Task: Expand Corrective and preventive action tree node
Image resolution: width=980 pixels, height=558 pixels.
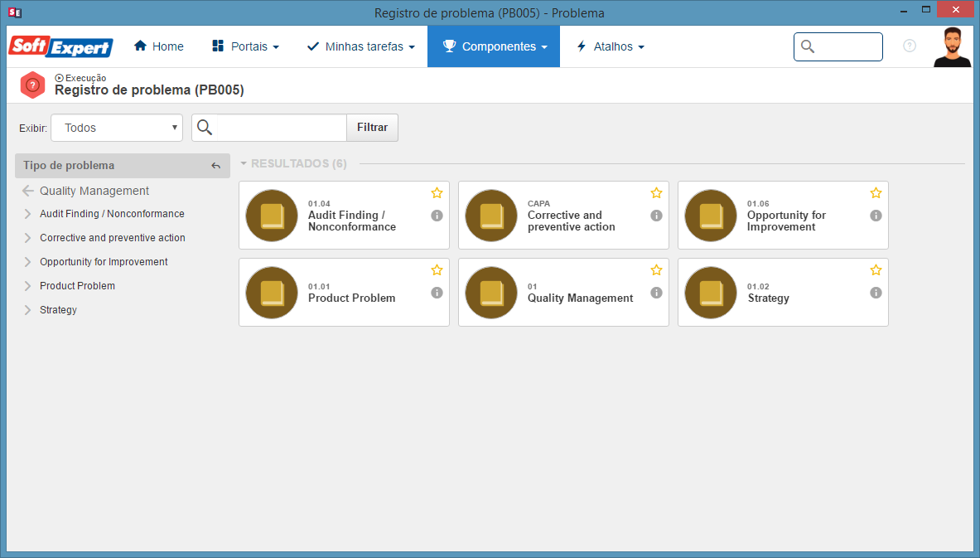Action: click(27, 238)
